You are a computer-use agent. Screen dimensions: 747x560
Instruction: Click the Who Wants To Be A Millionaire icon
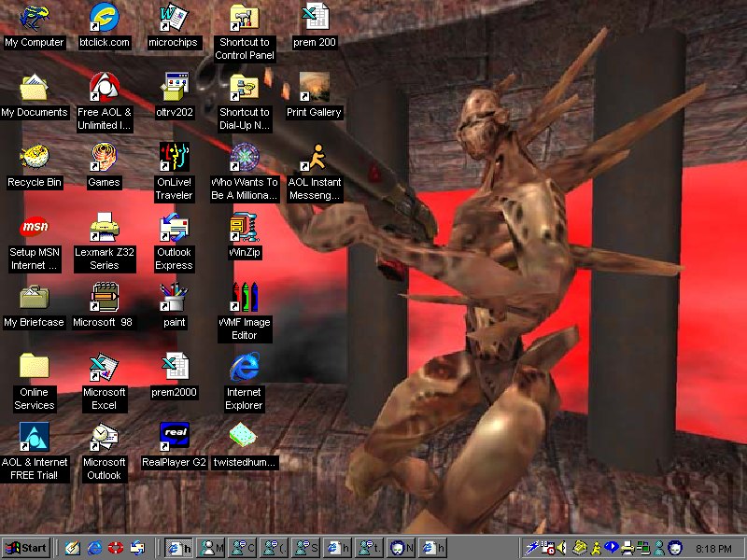tap(244, 159)
